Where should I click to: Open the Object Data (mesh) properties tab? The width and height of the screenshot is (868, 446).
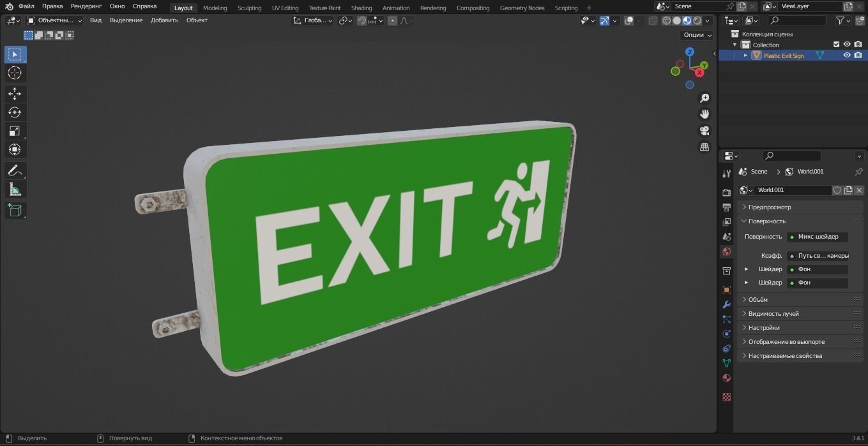point(726,363)
